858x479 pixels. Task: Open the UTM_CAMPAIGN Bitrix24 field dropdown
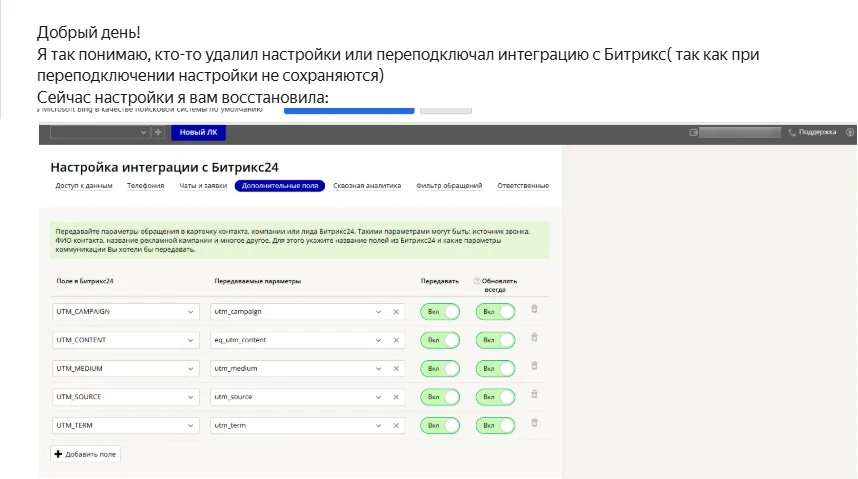(x=126, y=312)
